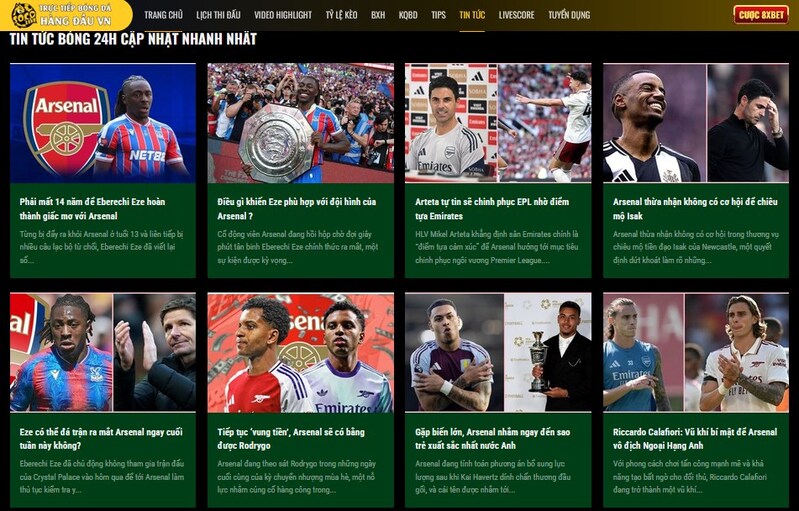Open the Tips menu item
This screenshot has height=511, width=799.
(438, 15)
